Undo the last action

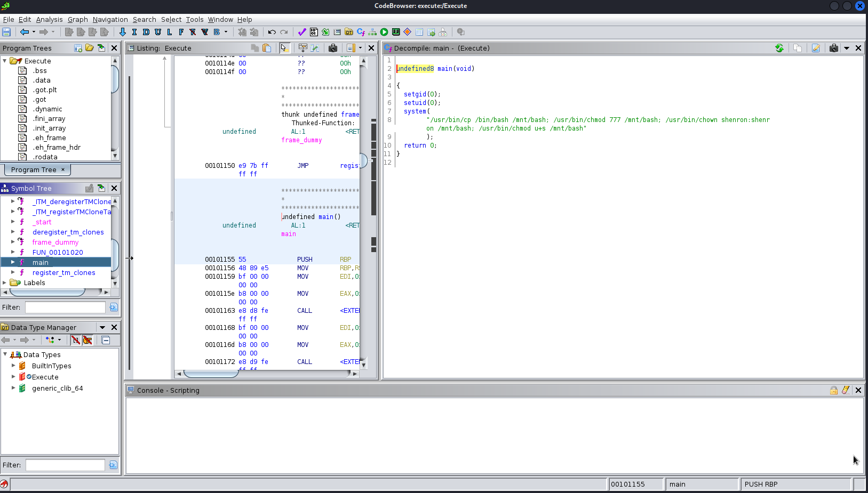(272, 32)
